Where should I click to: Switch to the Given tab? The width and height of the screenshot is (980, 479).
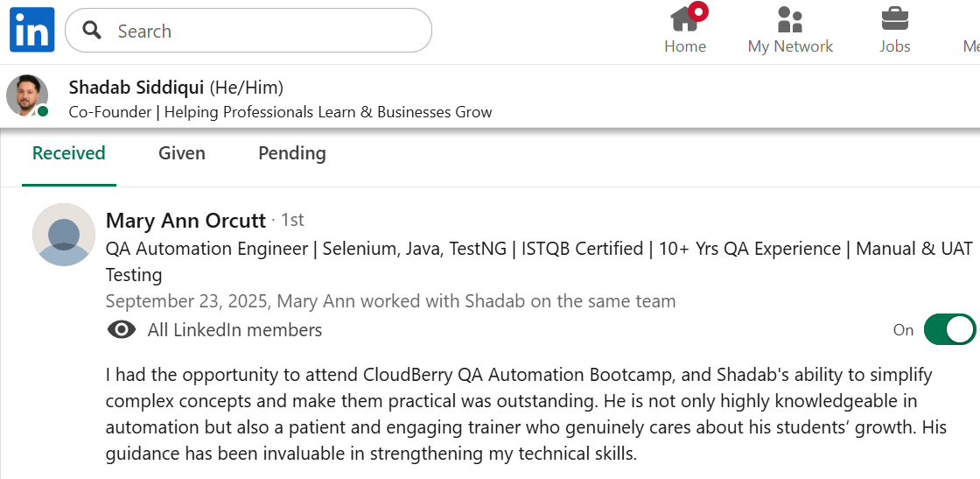182,153
